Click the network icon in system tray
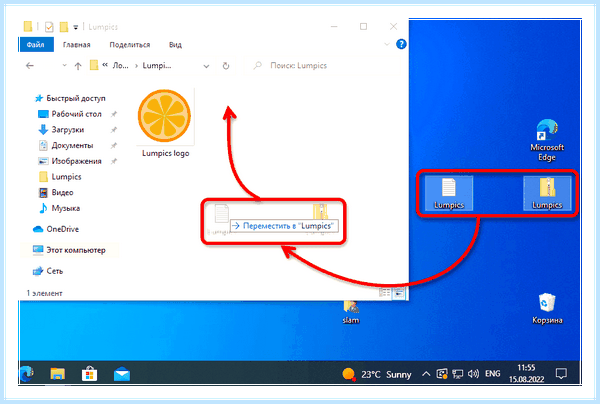Screen dimensions: 600x404 point(458,374)
